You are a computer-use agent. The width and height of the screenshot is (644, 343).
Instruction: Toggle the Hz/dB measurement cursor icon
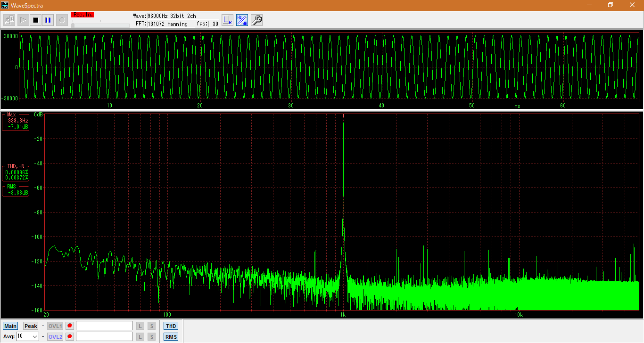tap(242, 20)
